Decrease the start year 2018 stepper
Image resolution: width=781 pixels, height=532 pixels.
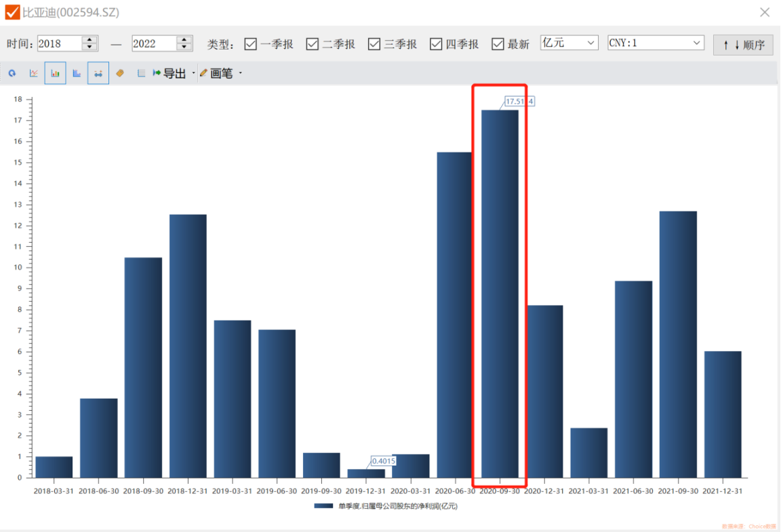pos(89,47)
